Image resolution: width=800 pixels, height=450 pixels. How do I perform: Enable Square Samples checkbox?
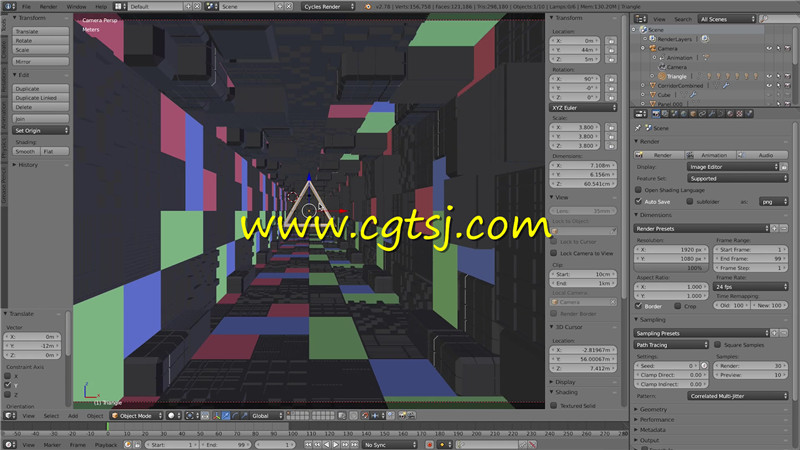click(717, 345)
